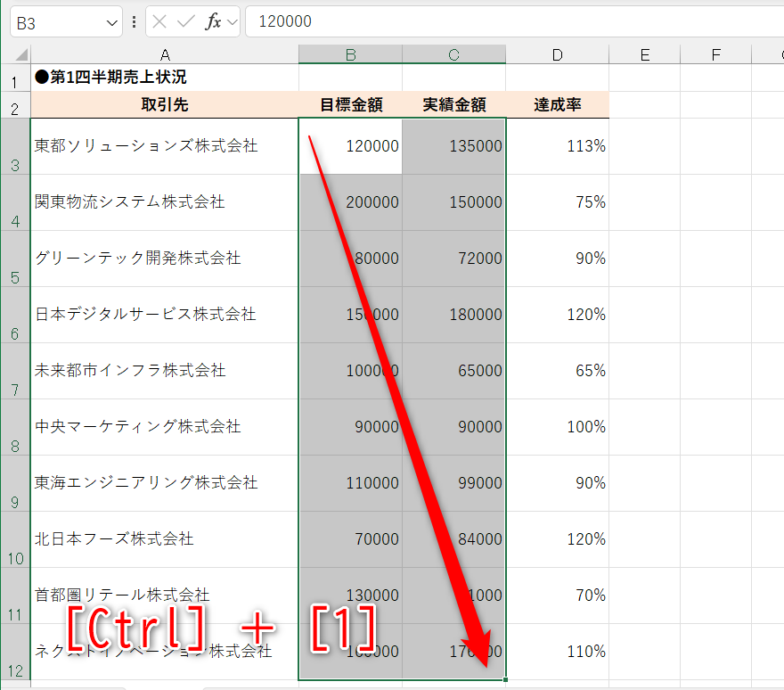Click the formula bar Enter checkmark icon
Viewport: 784px width, 690px height.
pyautogui.click(x=185, y=21)
